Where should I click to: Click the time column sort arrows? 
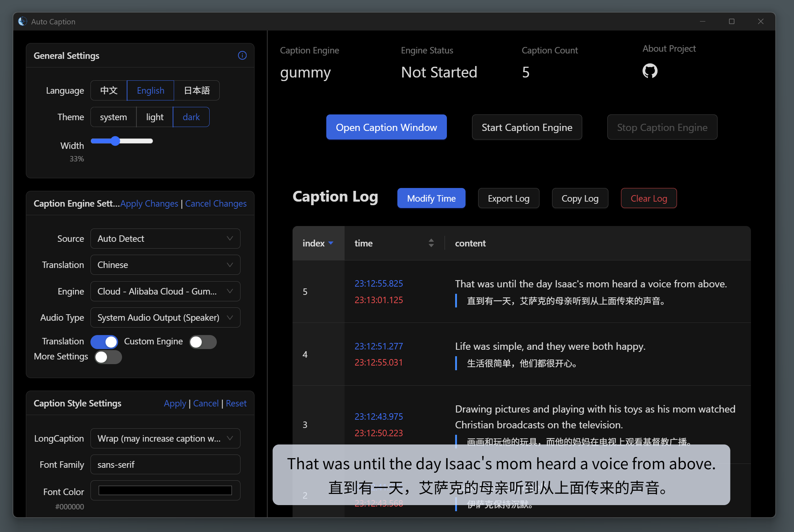point(431,243)
